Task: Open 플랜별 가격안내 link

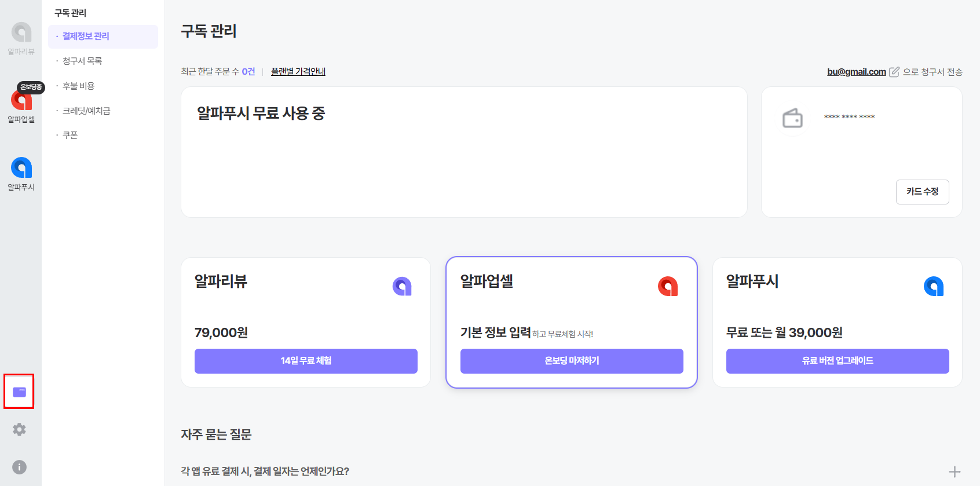Action: pos(298,71)
